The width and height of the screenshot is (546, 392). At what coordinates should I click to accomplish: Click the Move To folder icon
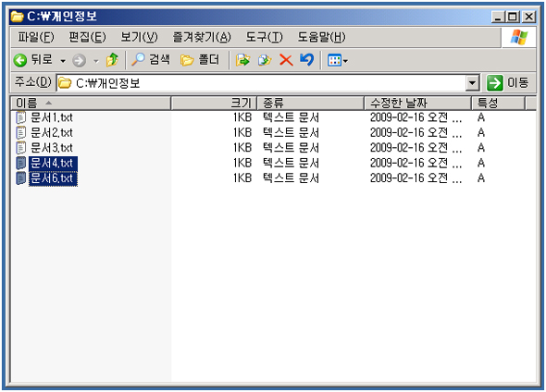pos(242,60)
